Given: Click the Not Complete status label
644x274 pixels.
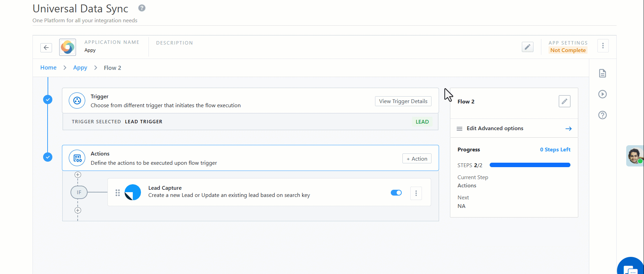Looking at the screenshot, I should click(568, 50).
